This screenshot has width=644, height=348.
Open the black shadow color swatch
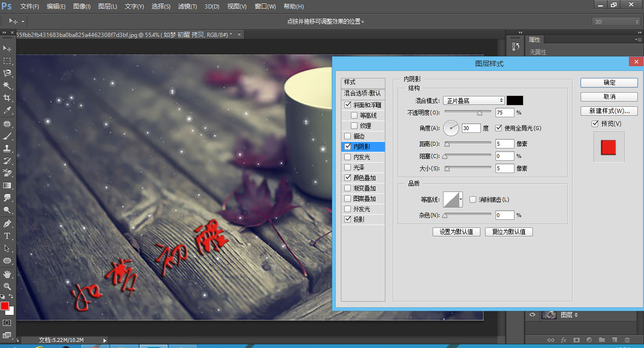515,101
